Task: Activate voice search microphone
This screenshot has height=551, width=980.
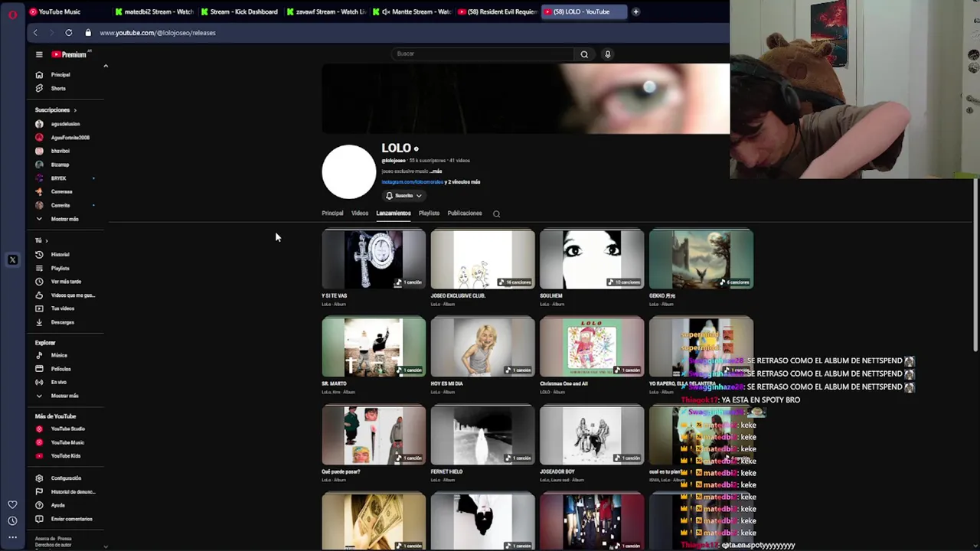Action: click(x=608, y=54)
